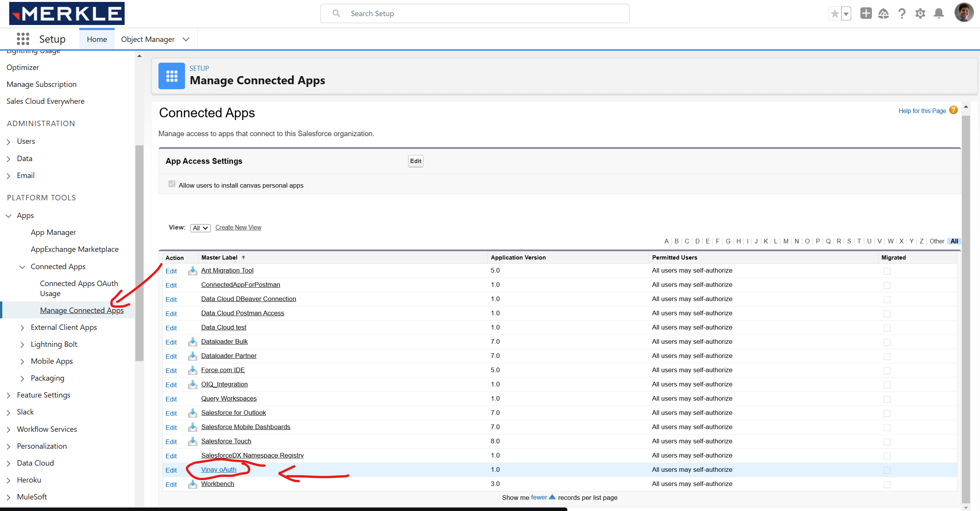This screenshot has width=980, height=511.
Task: Expand the Data section in sidebar
Action: pyautogui.click(x=8, y=159)
